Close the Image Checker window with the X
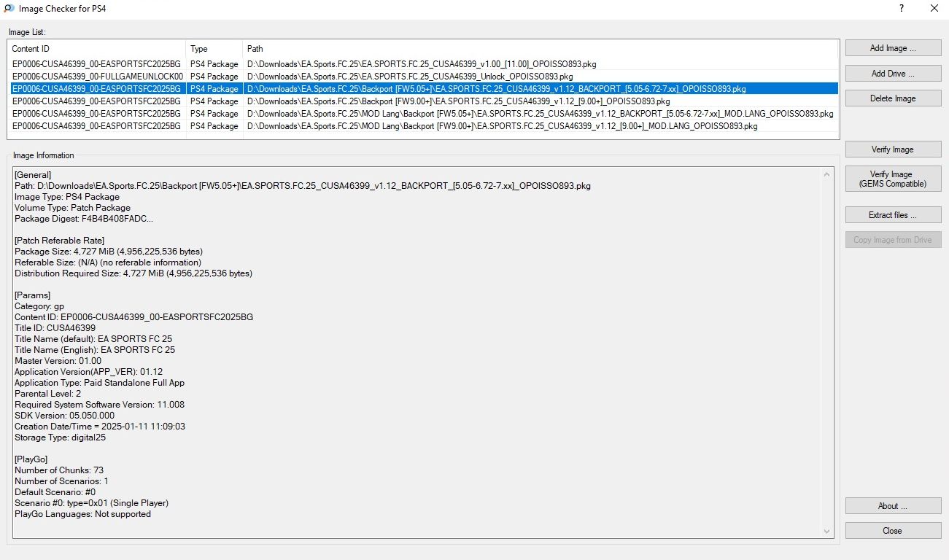949x560 pixels. click(x=934, y=9)
